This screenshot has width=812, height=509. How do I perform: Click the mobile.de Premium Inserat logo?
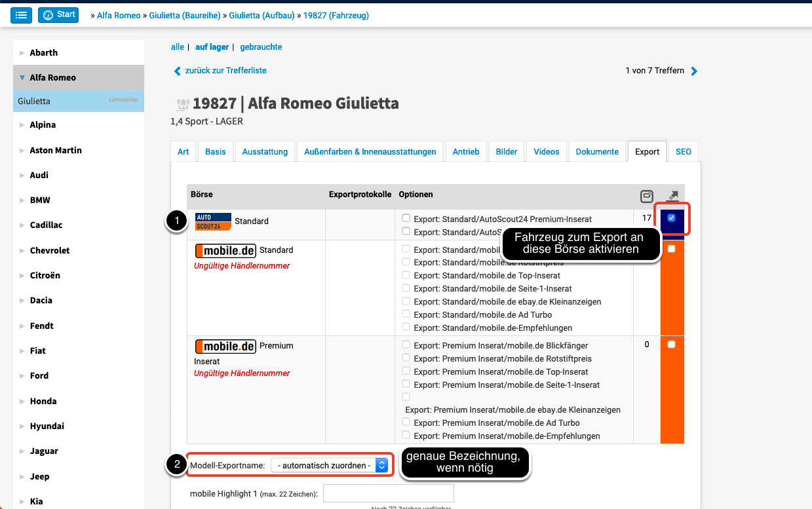pos(225,346)
